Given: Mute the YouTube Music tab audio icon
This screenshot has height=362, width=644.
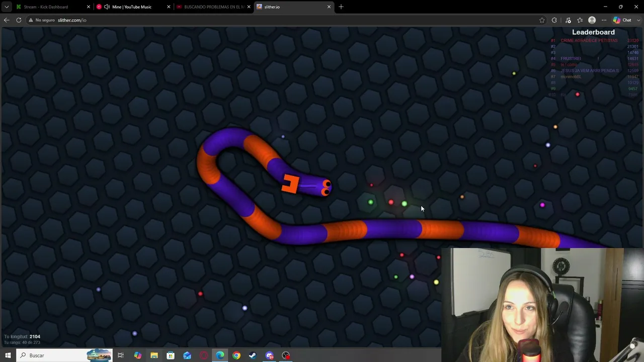Looking at the screenshot, I should tap(107, 7).
